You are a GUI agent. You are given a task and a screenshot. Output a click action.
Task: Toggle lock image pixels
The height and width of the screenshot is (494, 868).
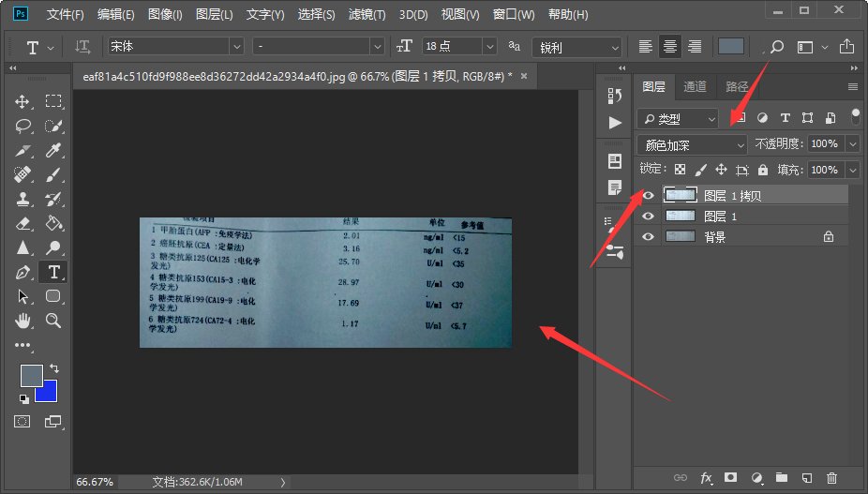coord(700,170)
